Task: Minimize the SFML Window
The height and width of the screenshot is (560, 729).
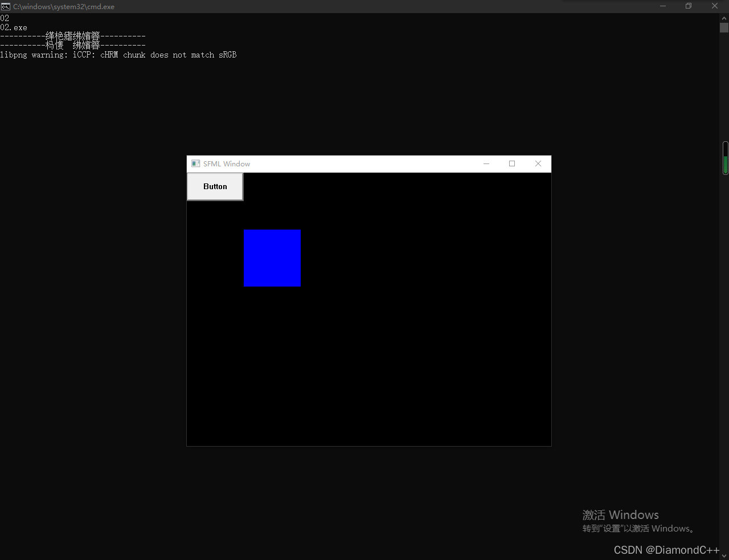Action: pos(486,163)
